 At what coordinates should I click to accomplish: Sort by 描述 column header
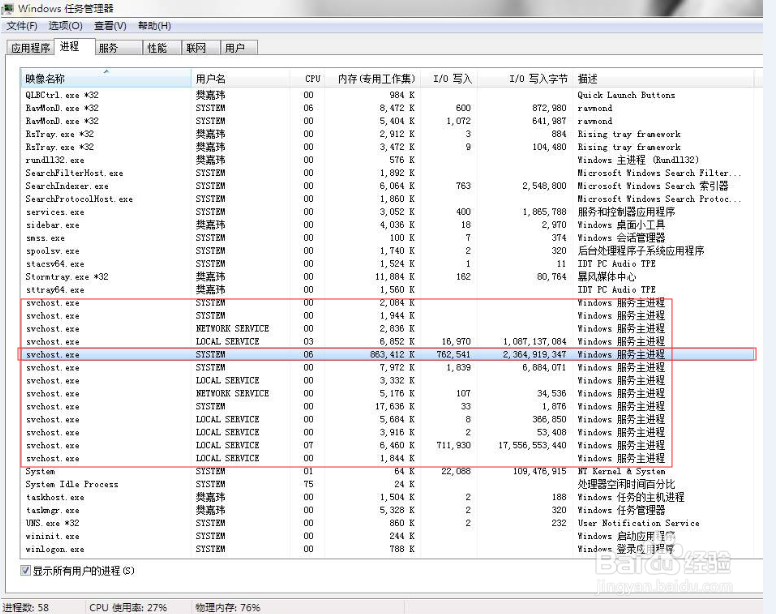pos(663,79)
